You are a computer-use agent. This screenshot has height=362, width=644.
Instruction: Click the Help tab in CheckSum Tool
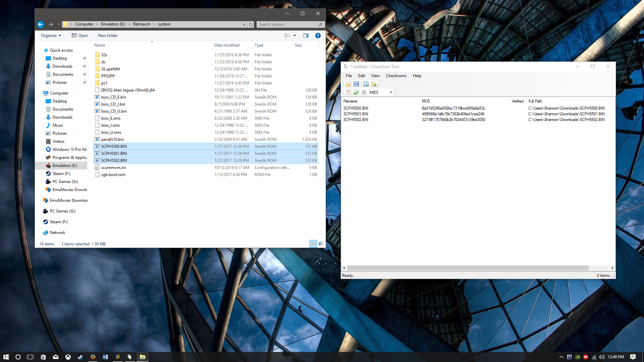tap(417, 75)
